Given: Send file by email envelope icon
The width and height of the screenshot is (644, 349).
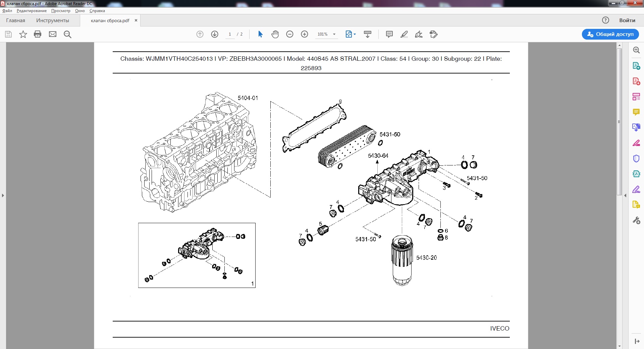Looking at the screenshot, I should (x=53, y=34).
